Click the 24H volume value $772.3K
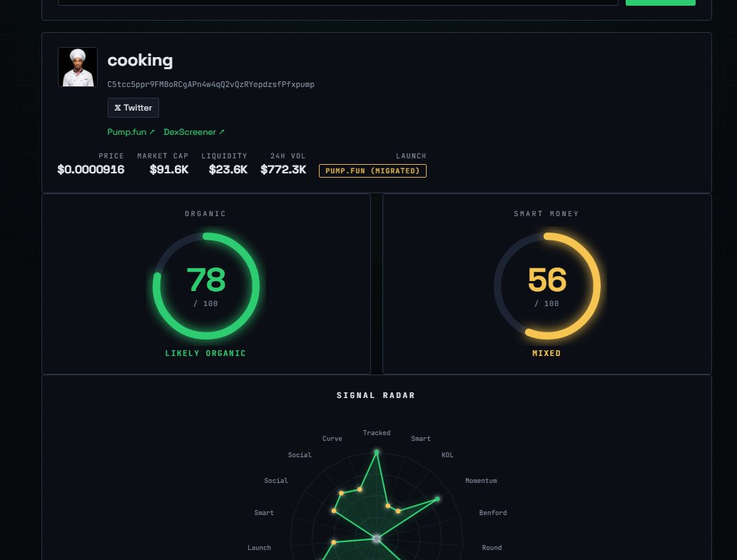The width and height of the screenshot is (737, 560). click(283, 170)
